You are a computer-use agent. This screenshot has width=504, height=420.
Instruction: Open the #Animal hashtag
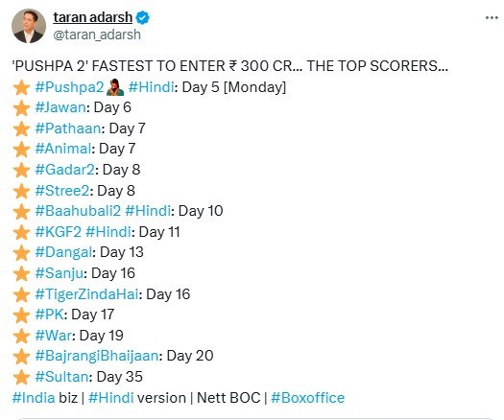tap(63, 149)
